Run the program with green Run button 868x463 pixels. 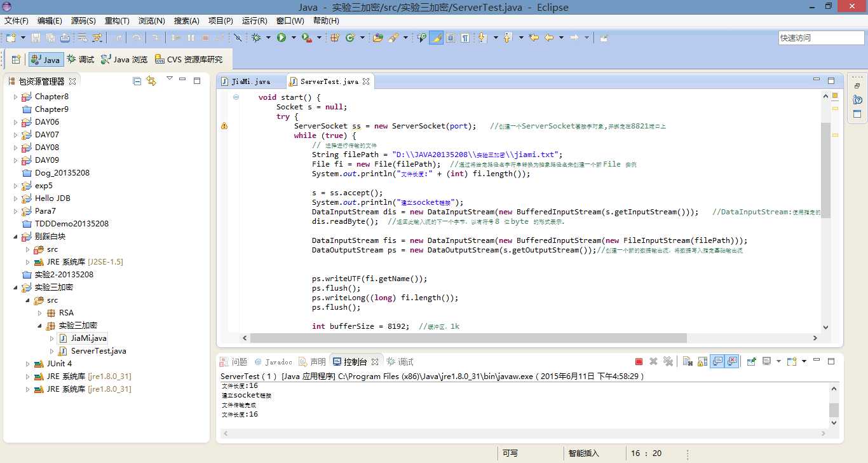point(281,38)
